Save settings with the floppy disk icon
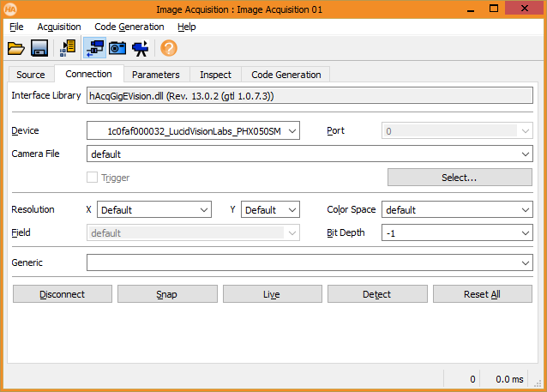This screenshot has height=392, width=547. click(39, 48)
